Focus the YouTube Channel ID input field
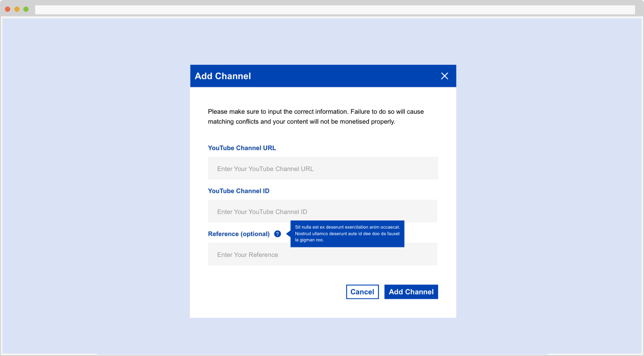 tap(322, 211)
